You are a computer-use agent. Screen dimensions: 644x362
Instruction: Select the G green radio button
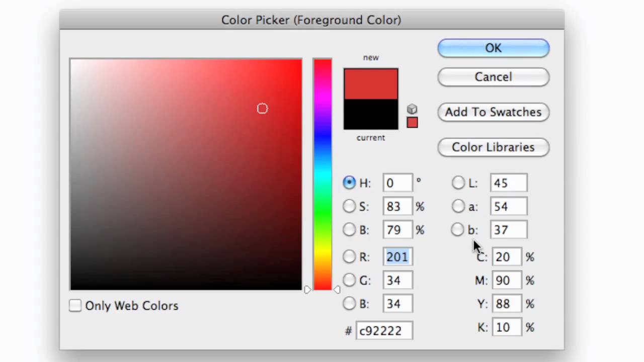coord(349,280)
